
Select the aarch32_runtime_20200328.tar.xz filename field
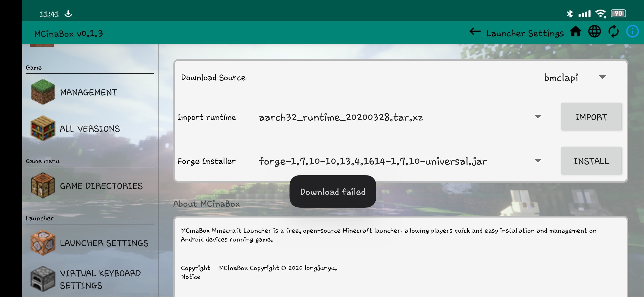pos(341,117)
